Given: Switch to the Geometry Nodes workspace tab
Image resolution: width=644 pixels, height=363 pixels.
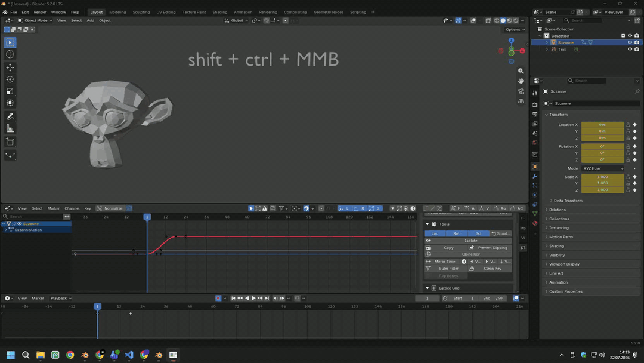Looking at the screenshot, I should point(328,12).
